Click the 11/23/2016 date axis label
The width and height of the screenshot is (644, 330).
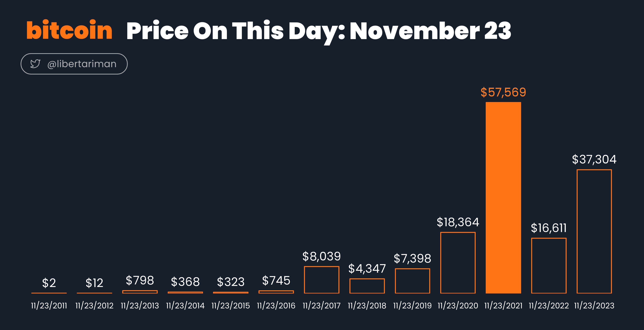[x=276, y=305]
